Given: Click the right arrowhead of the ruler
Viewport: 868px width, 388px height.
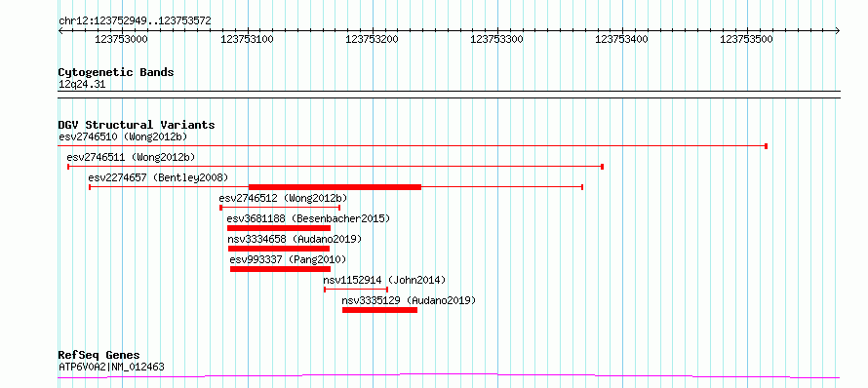Looking at the screenshot, I should coord(837,30).
